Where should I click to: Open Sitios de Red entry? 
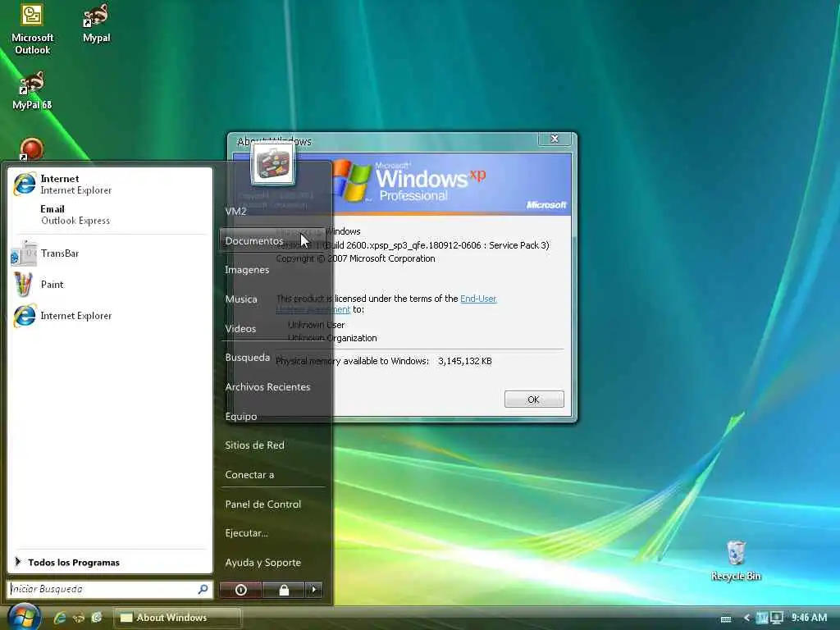pos(254,445)
